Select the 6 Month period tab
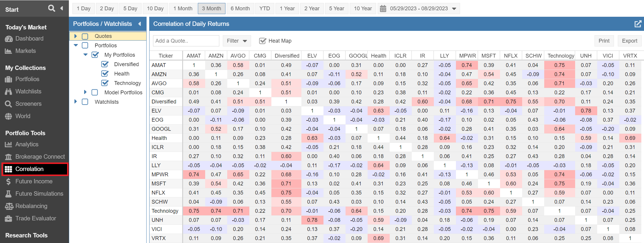This screenshot has height=243, width=644. point(240,9)
